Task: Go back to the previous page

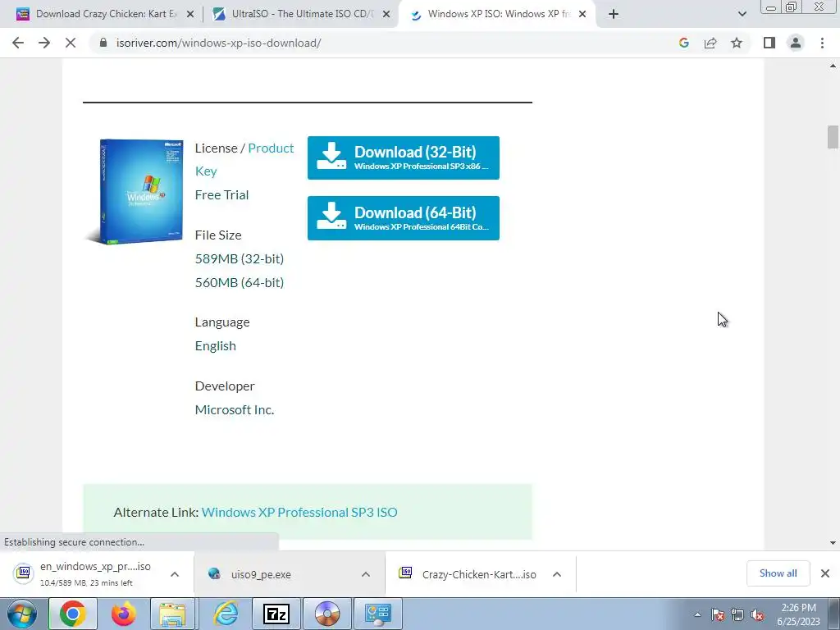Action: point(18,43)
